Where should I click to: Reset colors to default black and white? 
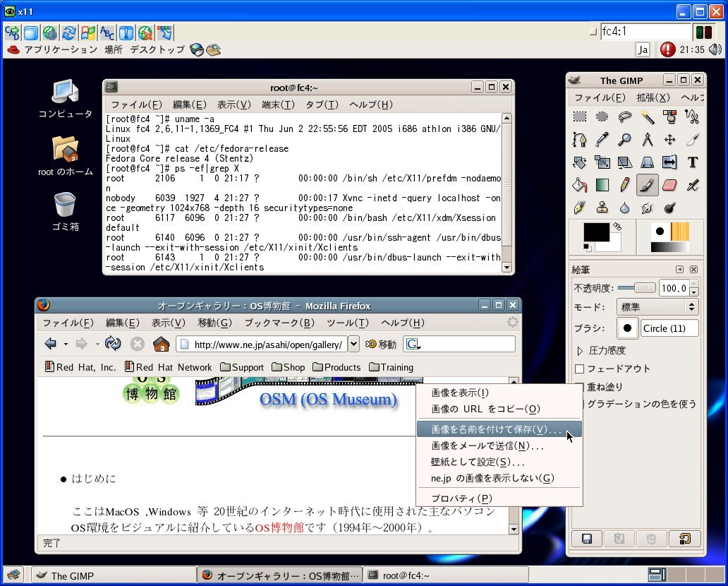588,247
